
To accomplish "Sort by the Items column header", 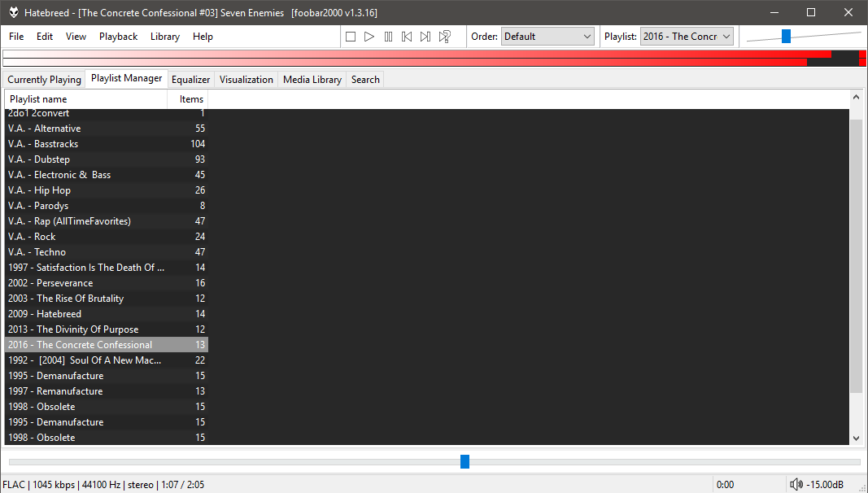I will (188, 99).
